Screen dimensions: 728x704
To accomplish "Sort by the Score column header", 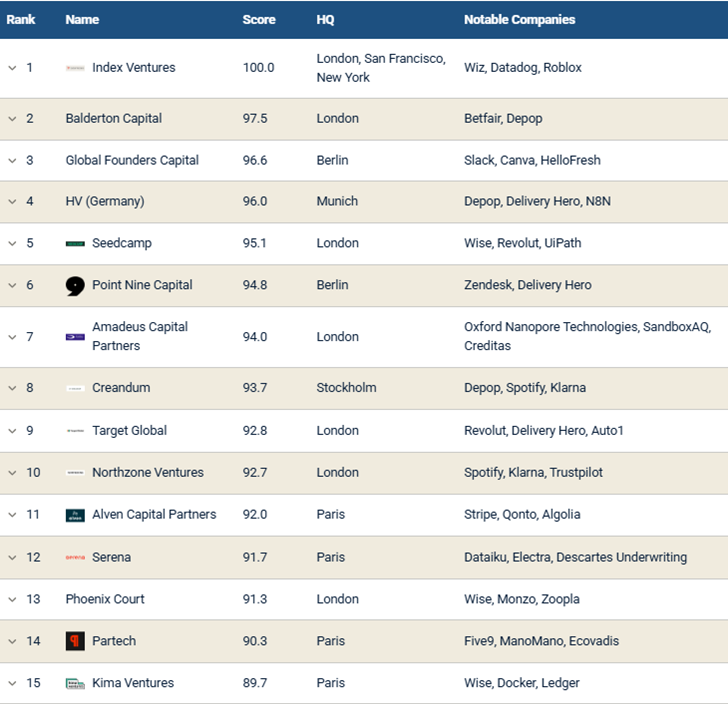I will 259,20.
